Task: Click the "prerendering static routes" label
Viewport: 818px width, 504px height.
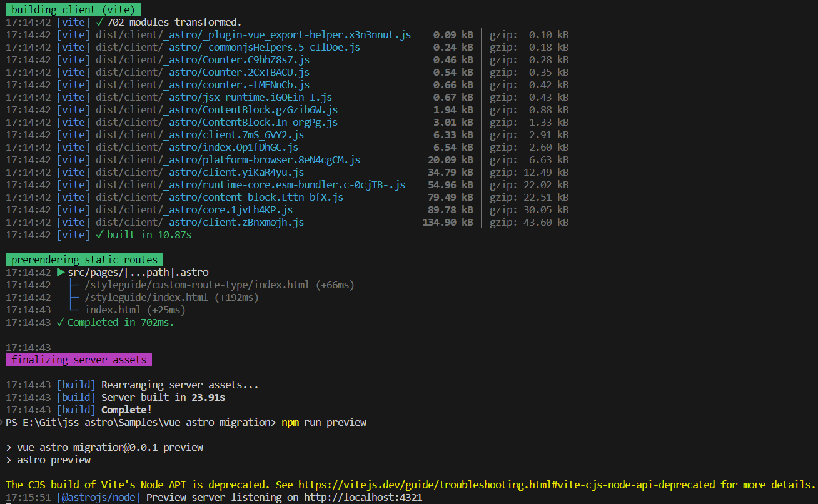Action: [x=84, y=260]
